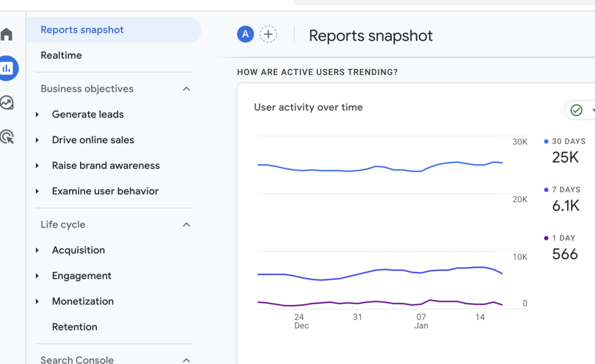Expand the Monetization arrow

pyautogui.click(x=37, y=301)
